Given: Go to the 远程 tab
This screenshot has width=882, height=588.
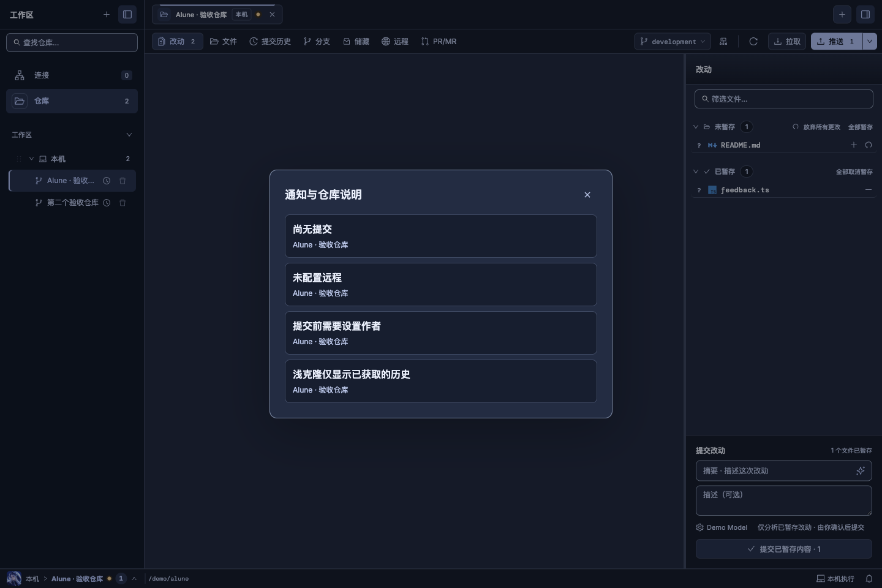Looking at the screenshot, I should (395, 41).
